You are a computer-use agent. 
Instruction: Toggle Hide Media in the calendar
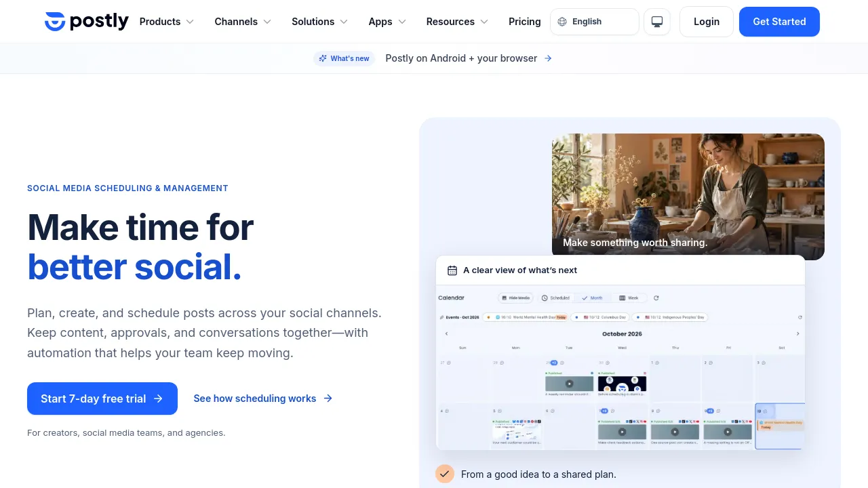515,298
